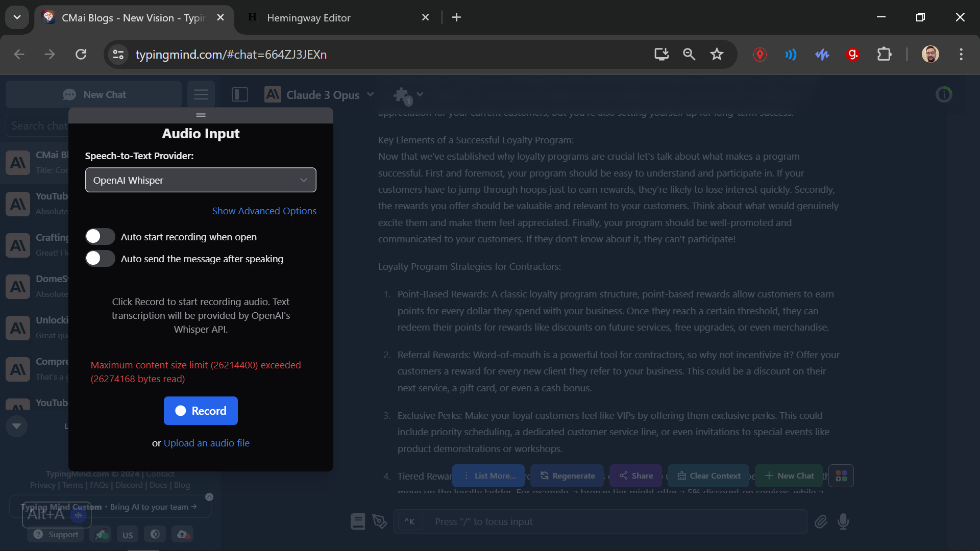This screenshot has width=980, height=551.
Task: Click the Chrome profile avatar
Action: coord(930,54)
